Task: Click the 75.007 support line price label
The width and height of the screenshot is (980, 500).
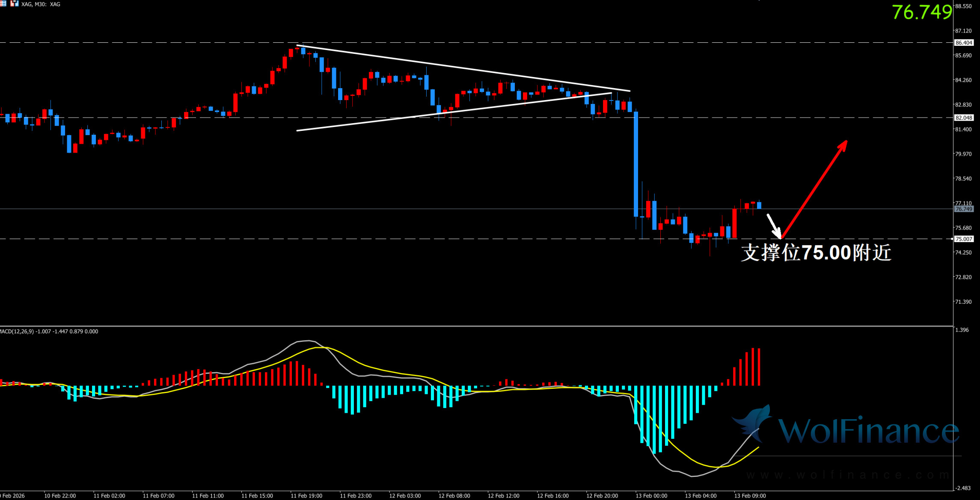Action: tap(964, 239)
